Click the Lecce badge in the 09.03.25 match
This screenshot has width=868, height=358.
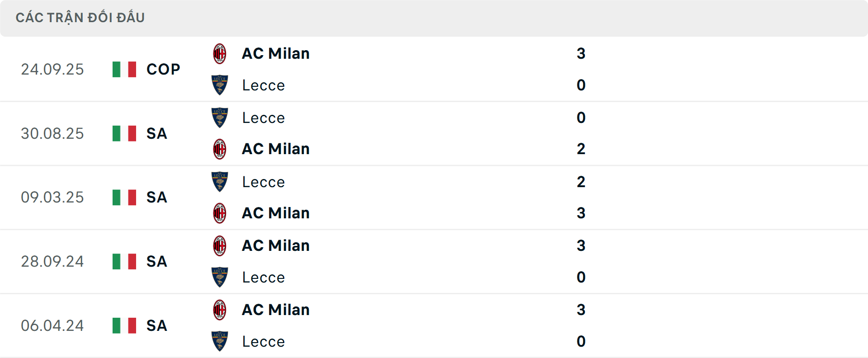(220, 182)
